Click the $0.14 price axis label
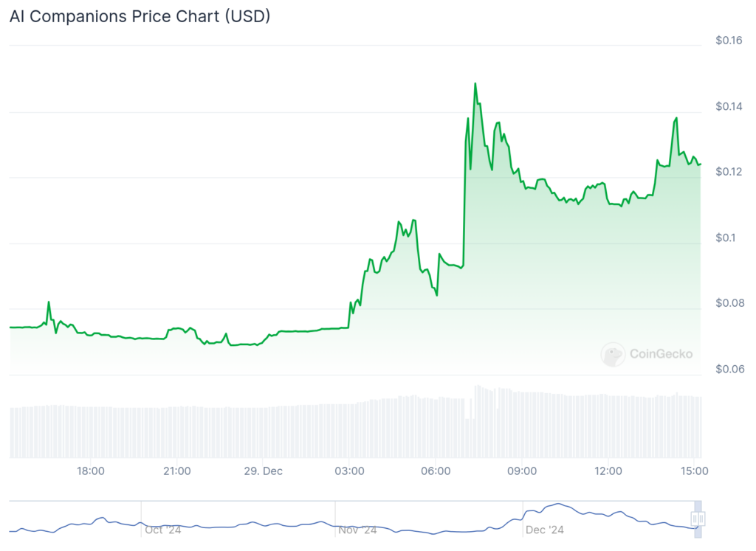The height and width of the screenshot is (551, 756). tap(729, 106)
